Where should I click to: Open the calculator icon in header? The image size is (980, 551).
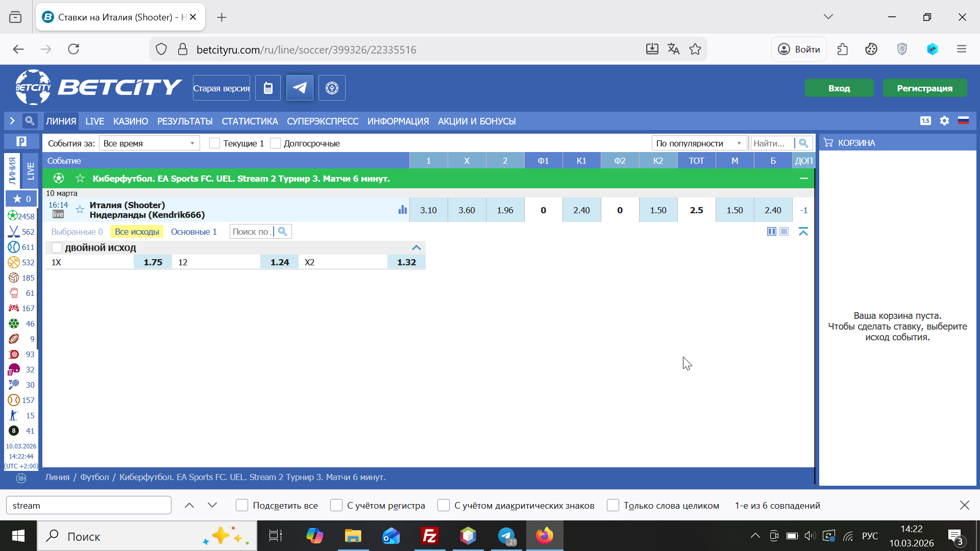point(268,88)
